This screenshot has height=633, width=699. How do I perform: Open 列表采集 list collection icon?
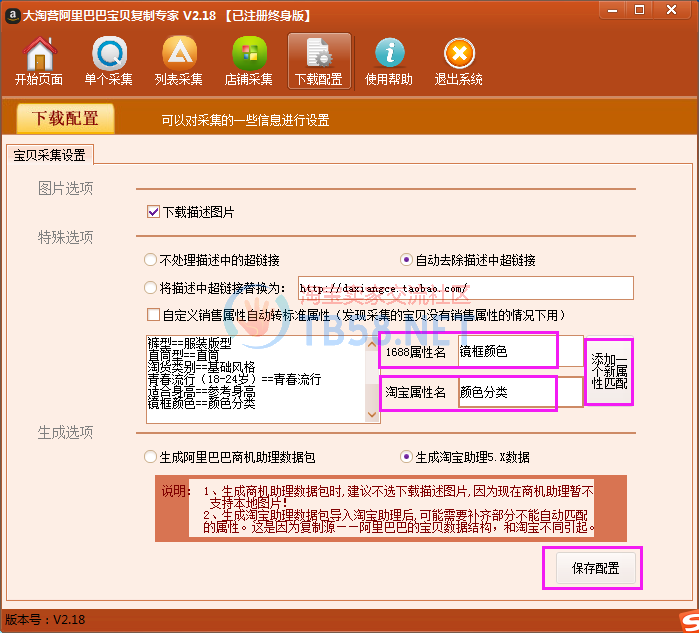[x=178, y=60]
